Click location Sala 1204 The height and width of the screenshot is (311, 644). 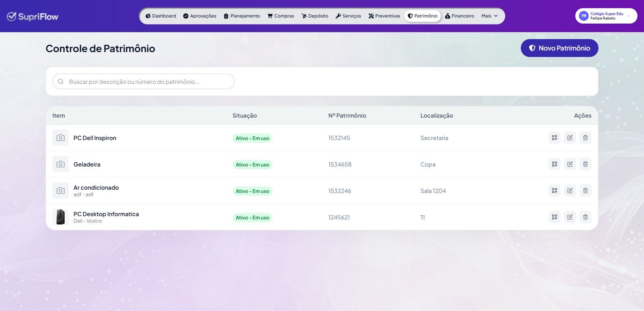433,191
